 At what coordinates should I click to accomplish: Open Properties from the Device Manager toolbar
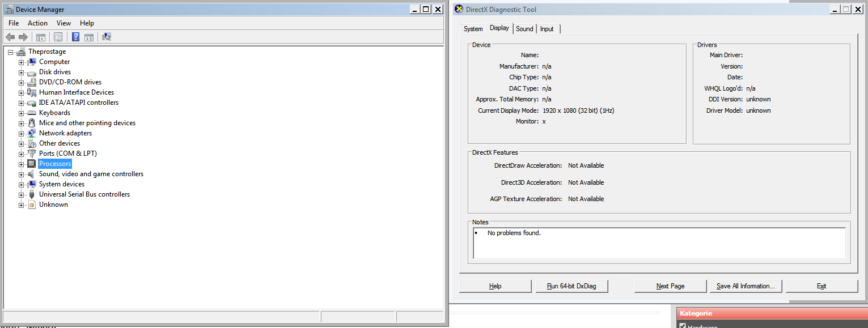click(x=58, y=37)
